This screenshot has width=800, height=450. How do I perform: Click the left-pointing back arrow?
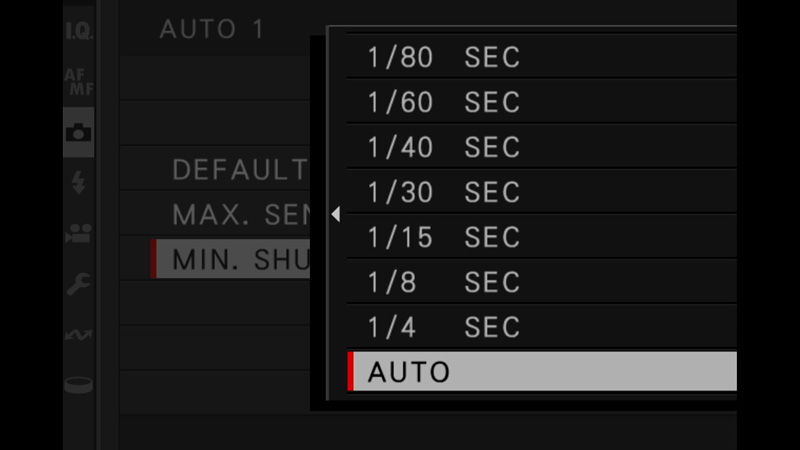pos(336,214)
